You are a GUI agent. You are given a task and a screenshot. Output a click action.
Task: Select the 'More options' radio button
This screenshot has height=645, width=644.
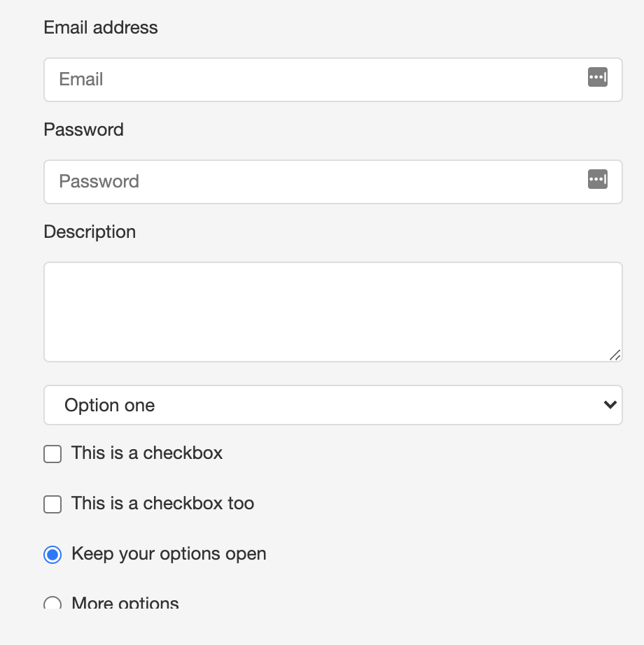(52, 602)
